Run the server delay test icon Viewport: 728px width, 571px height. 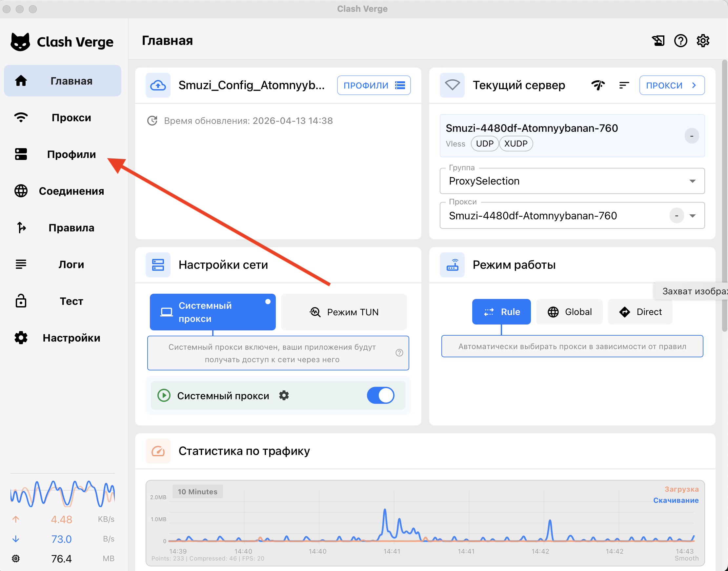click(x=598, y=85)
